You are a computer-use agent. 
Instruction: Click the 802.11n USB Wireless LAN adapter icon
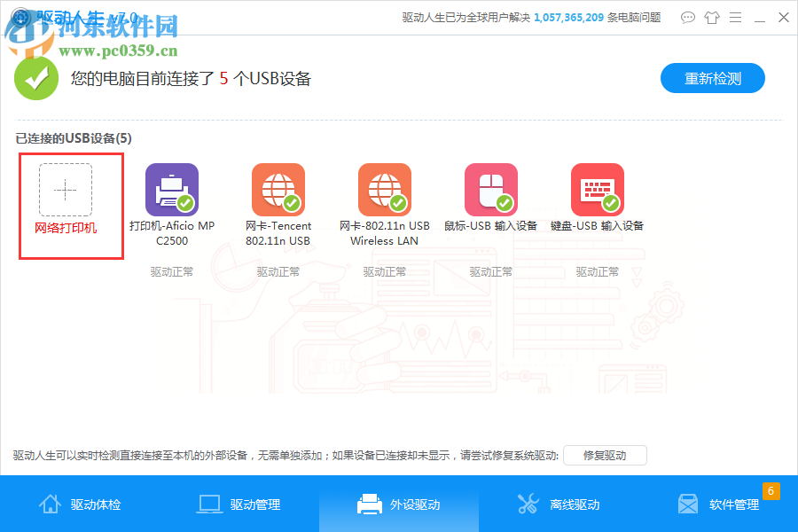[384, 189]
